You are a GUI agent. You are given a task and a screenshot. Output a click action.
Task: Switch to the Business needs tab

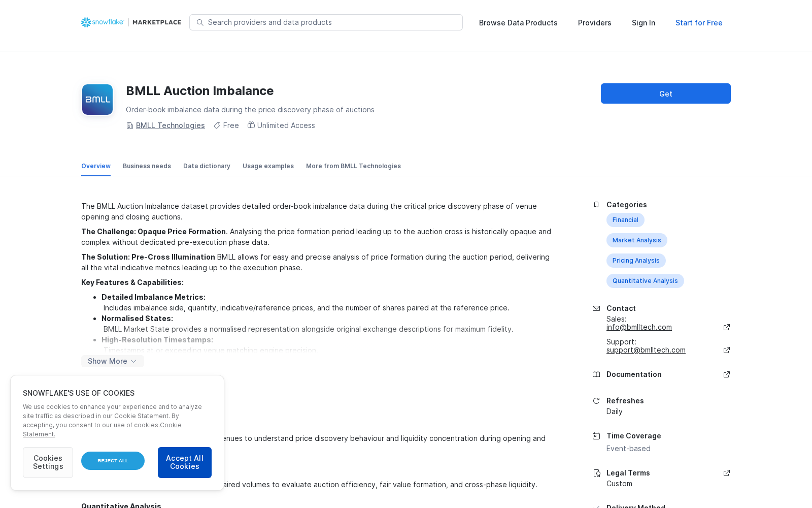point(147,166)
